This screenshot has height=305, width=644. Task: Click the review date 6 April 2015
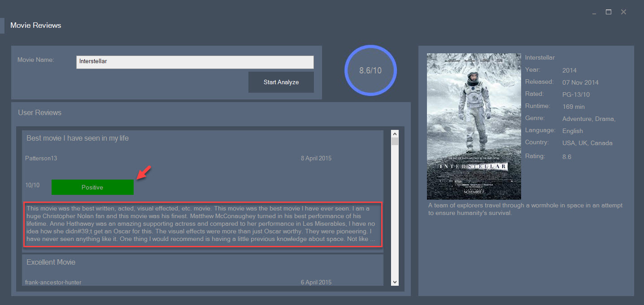pos(316,282)
